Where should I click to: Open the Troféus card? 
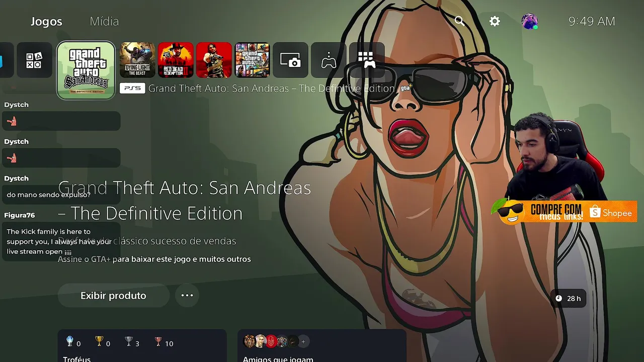142,346
